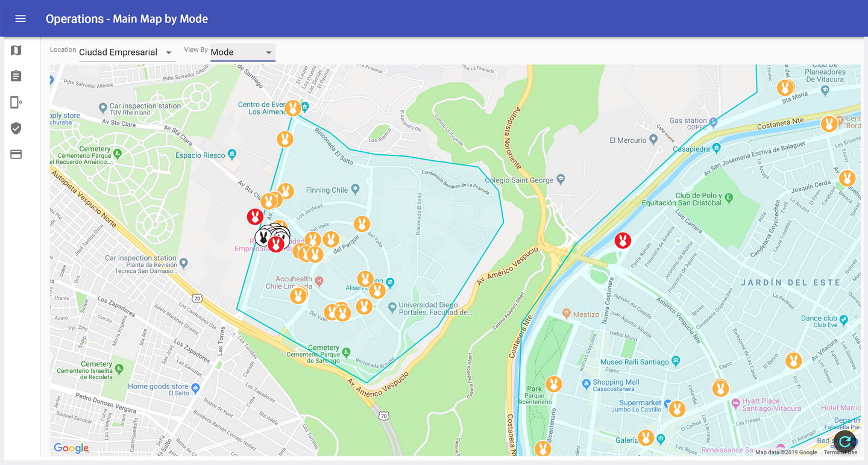Screen dimensions: 868x465
Task: Click white rabbit marker in the cluster
Action: [x=263, y=236]
